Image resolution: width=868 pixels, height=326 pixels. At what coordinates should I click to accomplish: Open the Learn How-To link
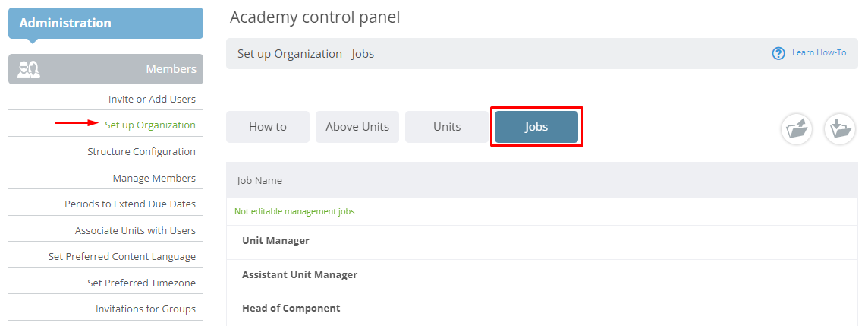click(819, 52)
